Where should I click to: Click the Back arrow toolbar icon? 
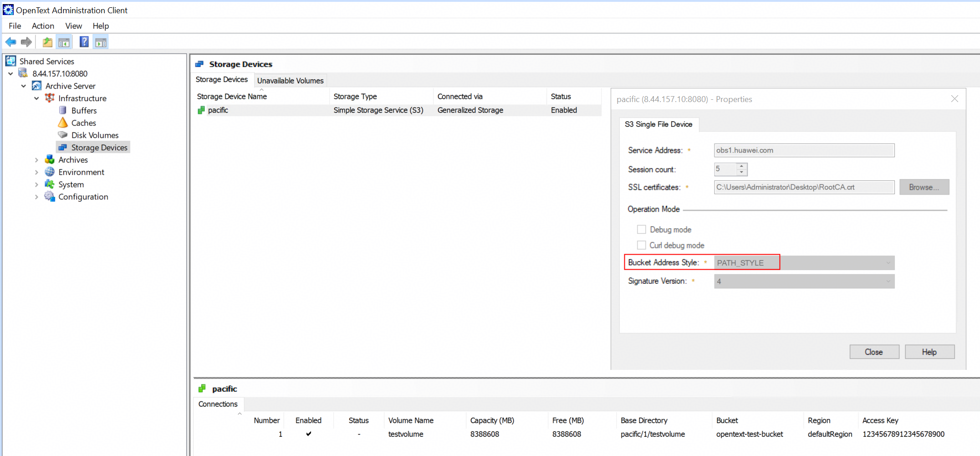10,42
